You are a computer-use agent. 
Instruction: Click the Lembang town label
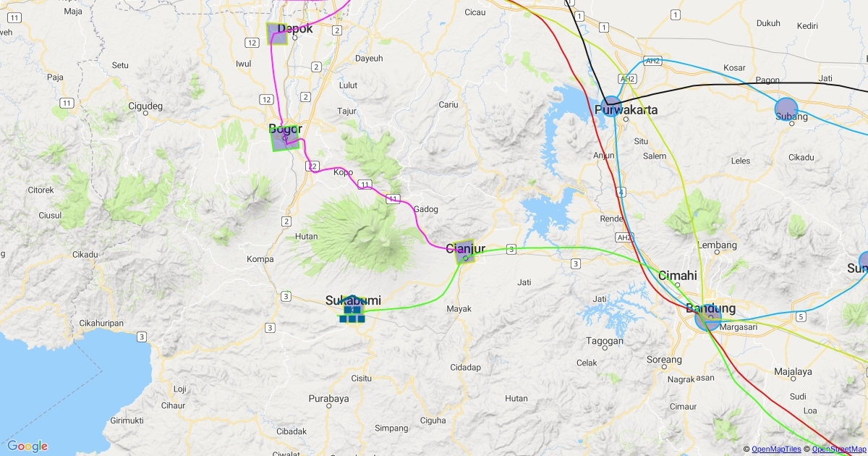pyautogui.click(x=716, y=245)
